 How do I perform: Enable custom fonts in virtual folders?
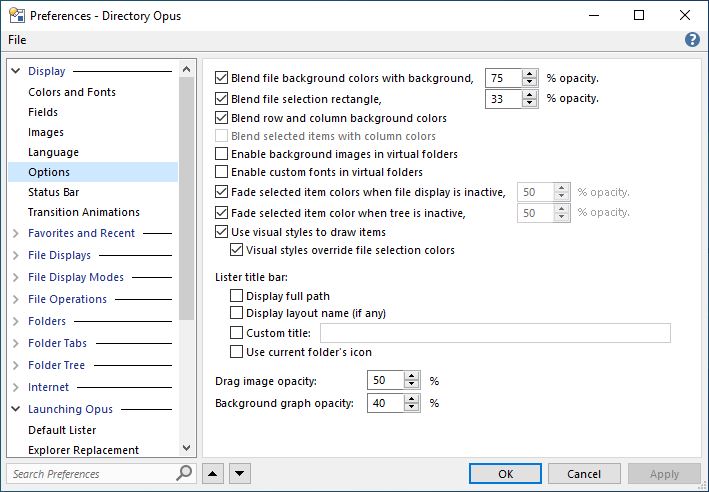(x=221, y=172)
